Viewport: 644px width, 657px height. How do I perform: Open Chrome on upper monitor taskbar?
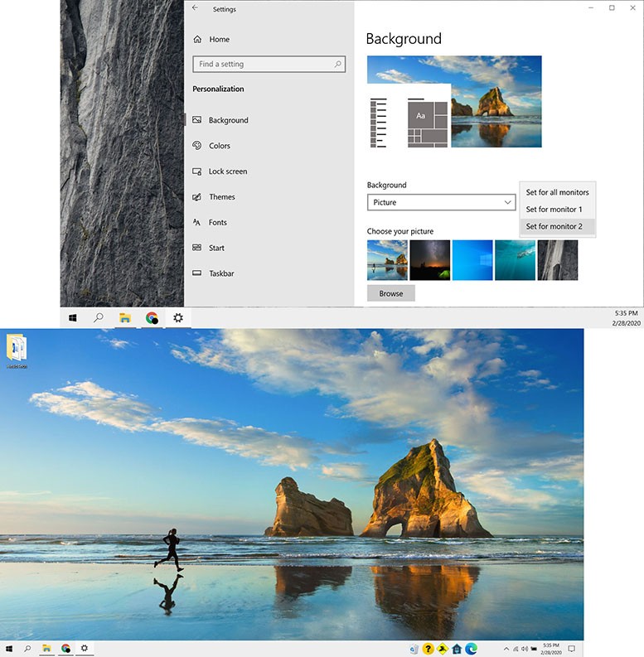click(152, 318)
